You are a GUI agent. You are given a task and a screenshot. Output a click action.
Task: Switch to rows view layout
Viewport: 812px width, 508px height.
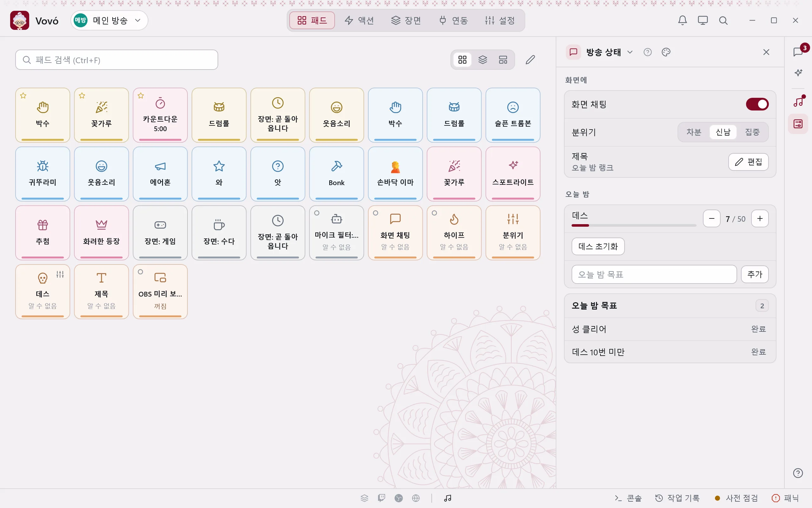point(503,60)
